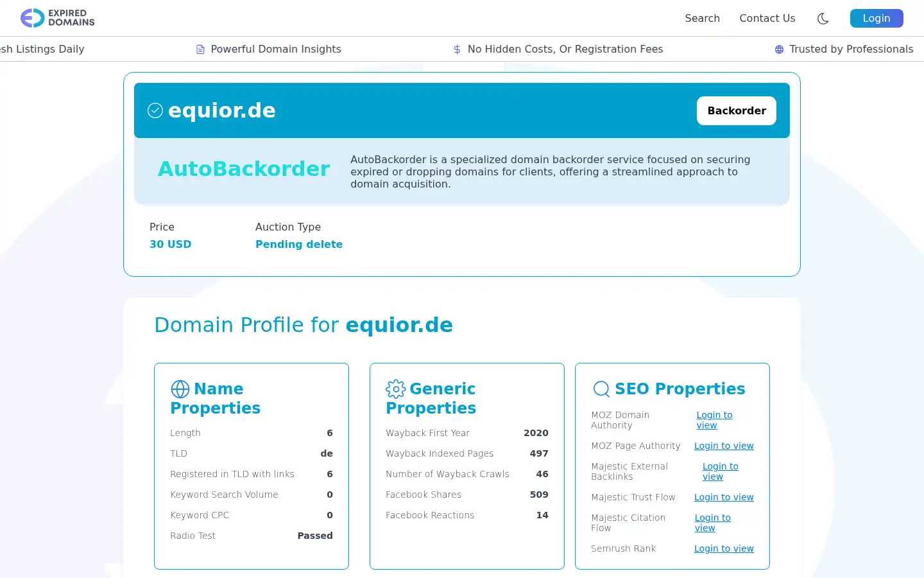
Task: Click the No Hidden Costs banner text
Action: click(565, 49)
